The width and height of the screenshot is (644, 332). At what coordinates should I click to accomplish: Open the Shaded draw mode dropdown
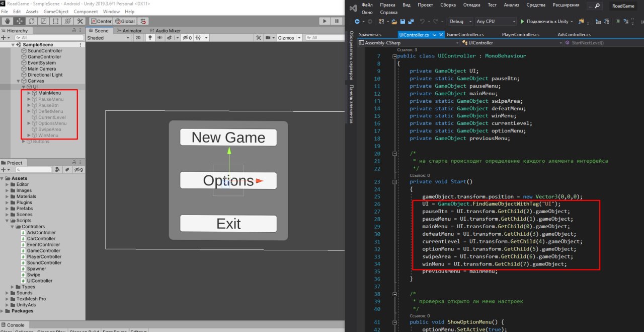(x=109, y=38)
